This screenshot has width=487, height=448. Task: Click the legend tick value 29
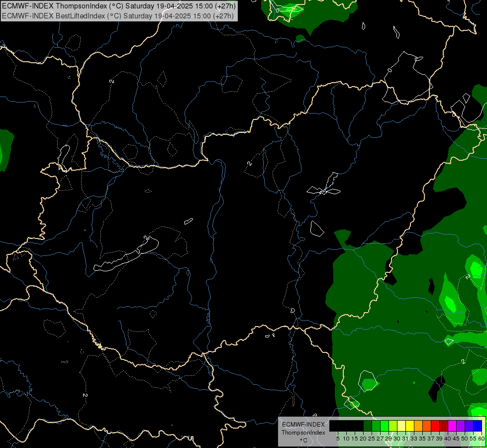pos(389,439)
